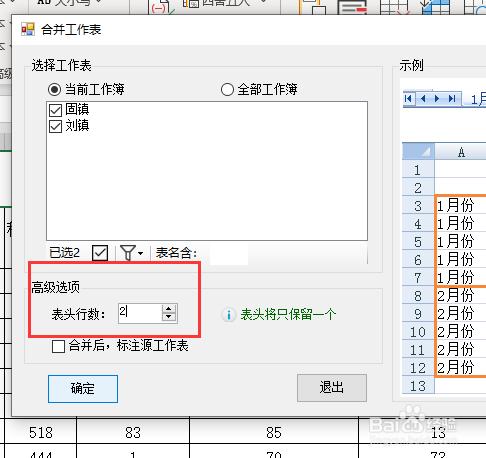Screen dimensions: 486x458
Task: Go to previous sheet in example navigator
Action: point(423,99)
